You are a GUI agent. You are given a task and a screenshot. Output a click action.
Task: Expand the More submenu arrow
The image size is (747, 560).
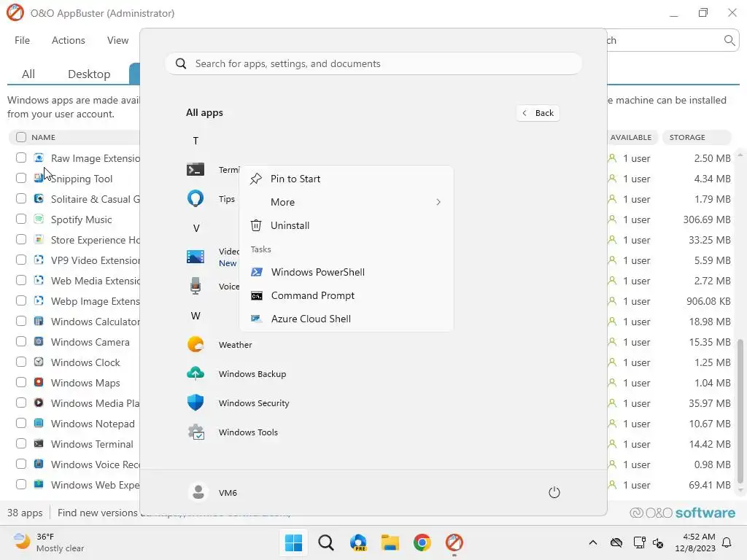tap(438, 202)
